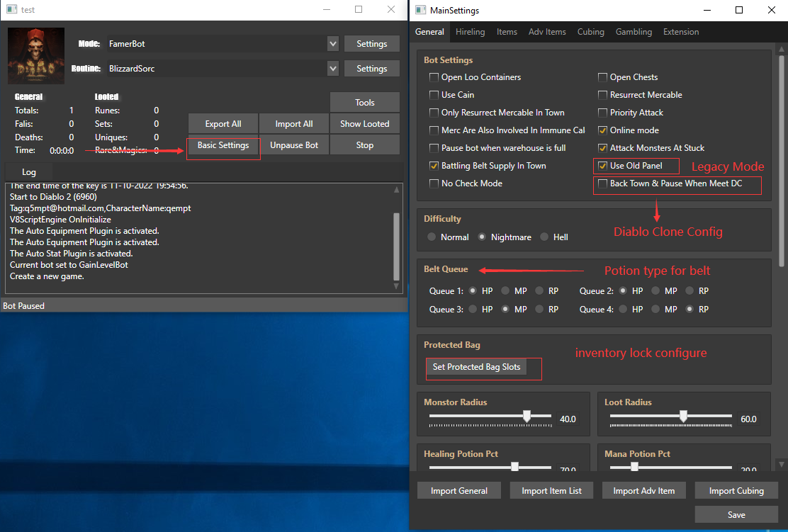Click the Mana Potion Pct slider handle
Screen dimensions: 788x532
(635, 467)
